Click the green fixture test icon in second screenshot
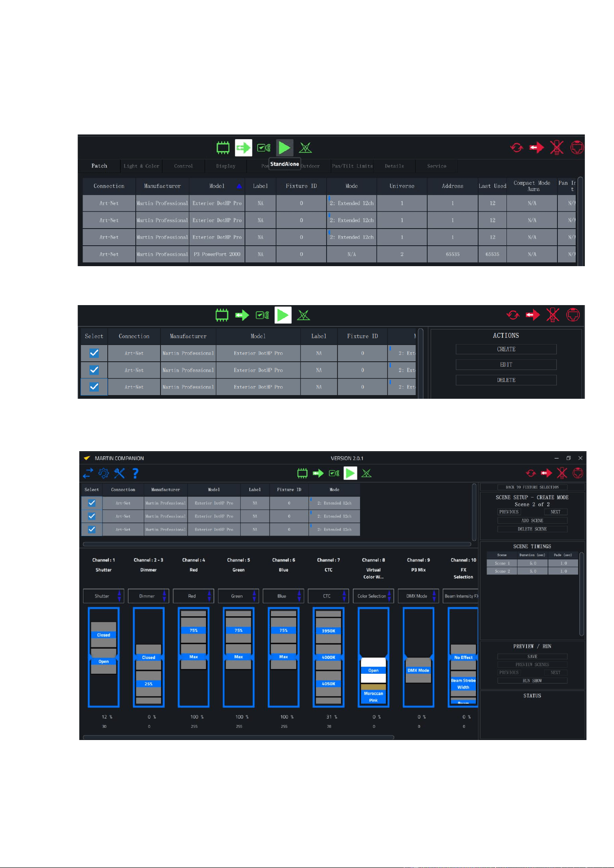The image size is (614, 868). pos(262,315)
